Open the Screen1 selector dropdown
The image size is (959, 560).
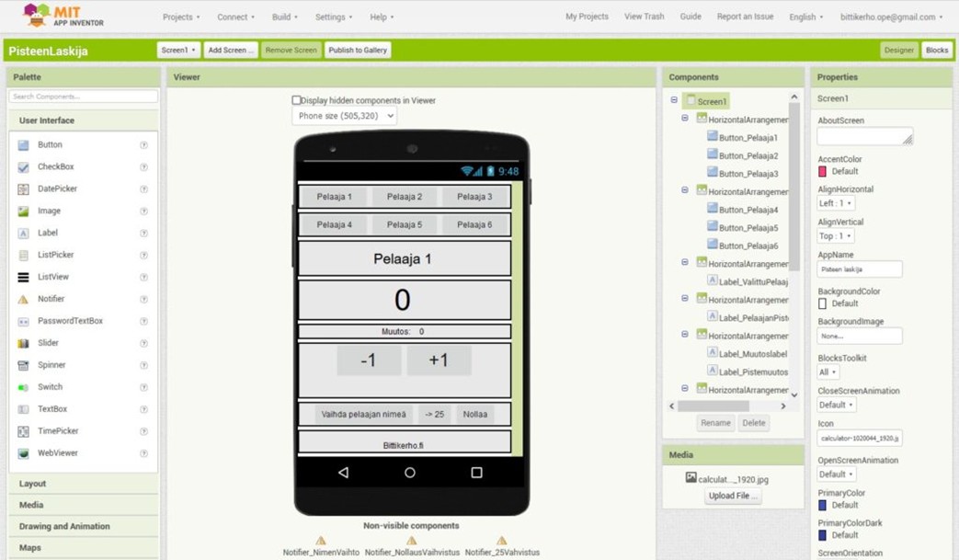tap(178, 51)
